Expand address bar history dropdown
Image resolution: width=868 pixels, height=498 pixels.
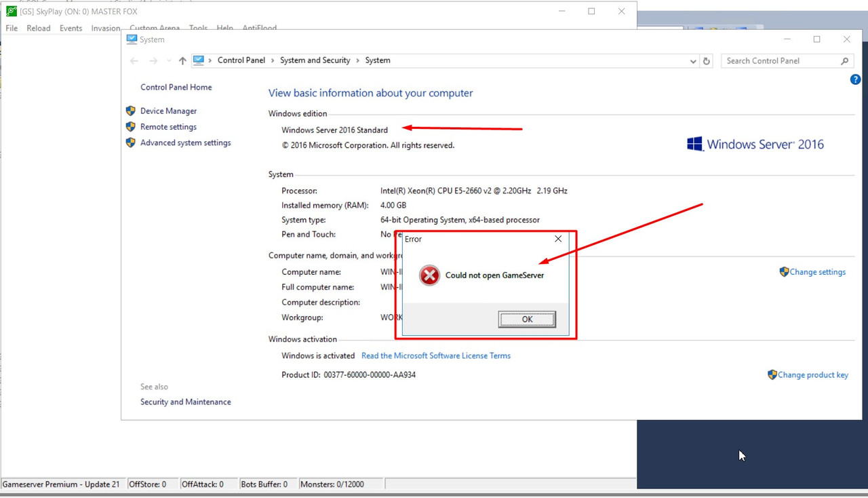693,61
